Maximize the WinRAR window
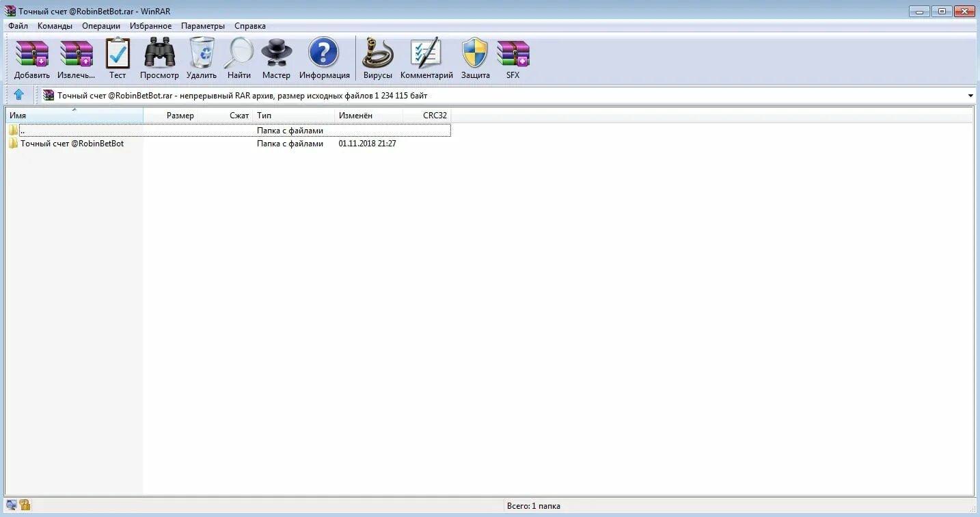980x517 pixels. (x=941, y=11)
